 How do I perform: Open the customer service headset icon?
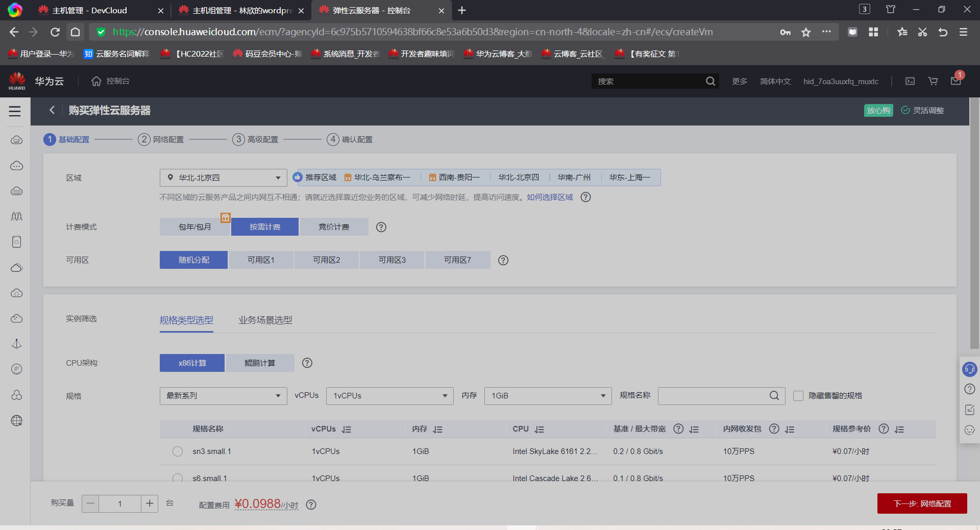pyautogui.click(x=970, y=369)
